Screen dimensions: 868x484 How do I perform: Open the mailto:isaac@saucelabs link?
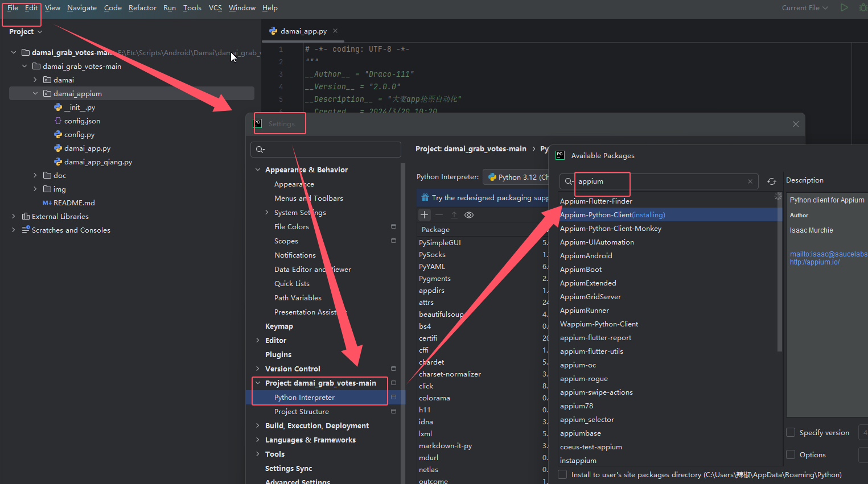pos(828,254)
